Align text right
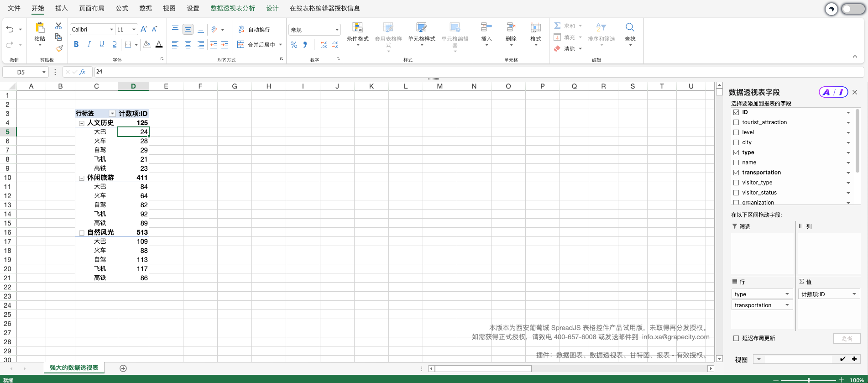This screenshot has width=868, height=383. (x=201, y=44)
